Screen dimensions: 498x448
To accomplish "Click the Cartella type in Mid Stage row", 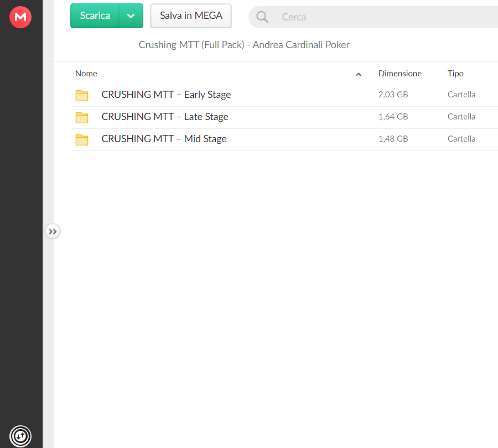I will pyautogui.click(x=461, y=139).
